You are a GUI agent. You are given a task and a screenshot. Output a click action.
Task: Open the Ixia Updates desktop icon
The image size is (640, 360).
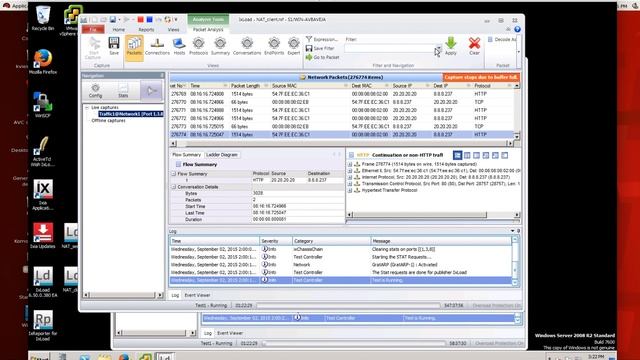point(43,236)
